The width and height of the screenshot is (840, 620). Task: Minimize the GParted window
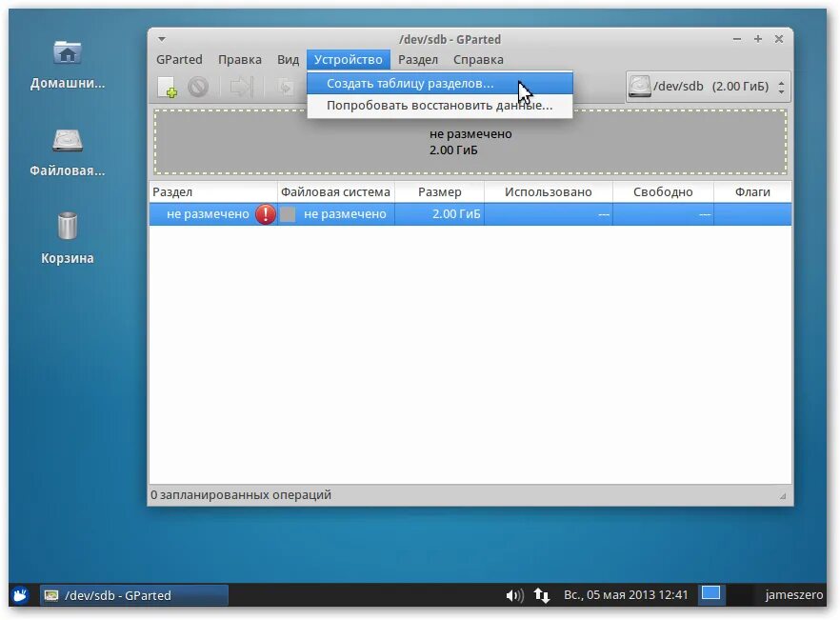click(737, 39)
